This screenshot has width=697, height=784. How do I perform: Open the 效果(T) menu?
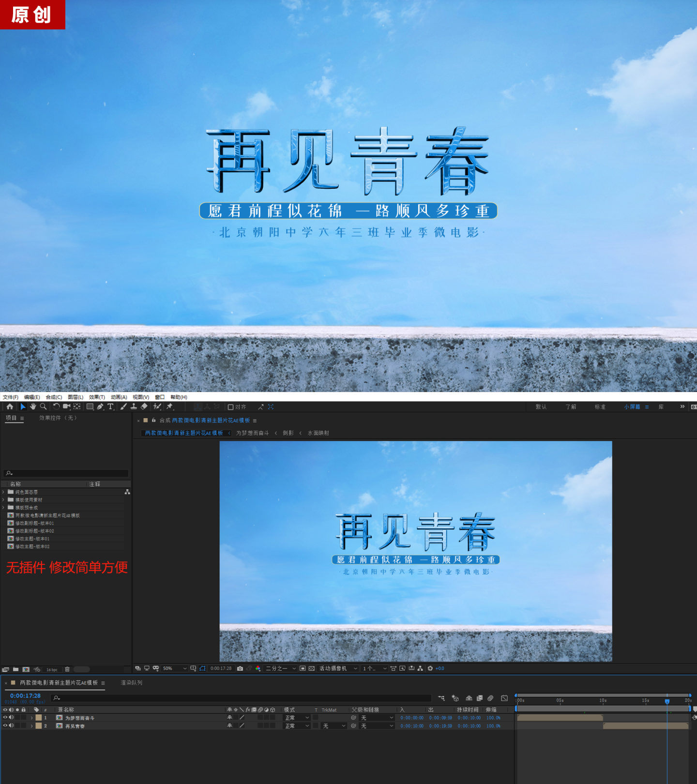point(97,397)
